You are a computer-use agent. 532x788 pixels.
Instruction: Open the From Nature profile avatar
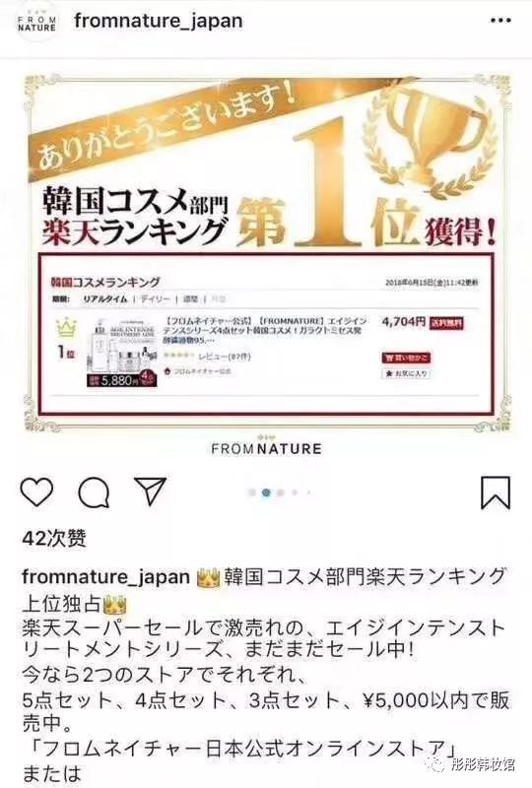(x=36, y=23)
